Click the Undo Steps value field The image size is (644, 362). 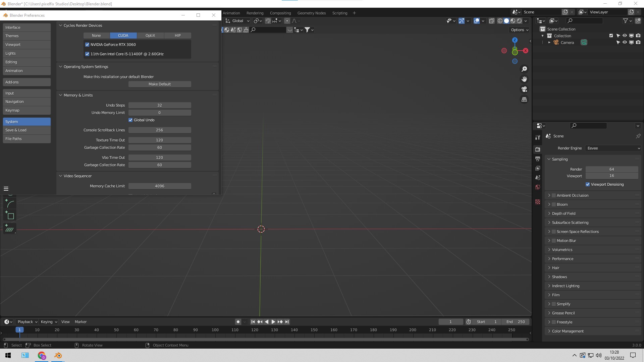click(160, 105)
